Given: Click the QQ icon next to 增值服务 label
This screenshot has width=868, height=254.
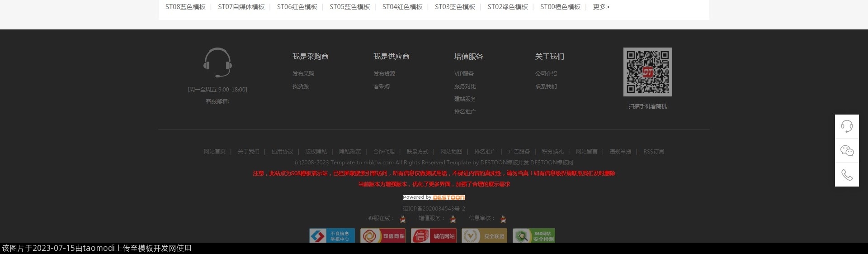Looking at the screenshot, I should (453, 219).
